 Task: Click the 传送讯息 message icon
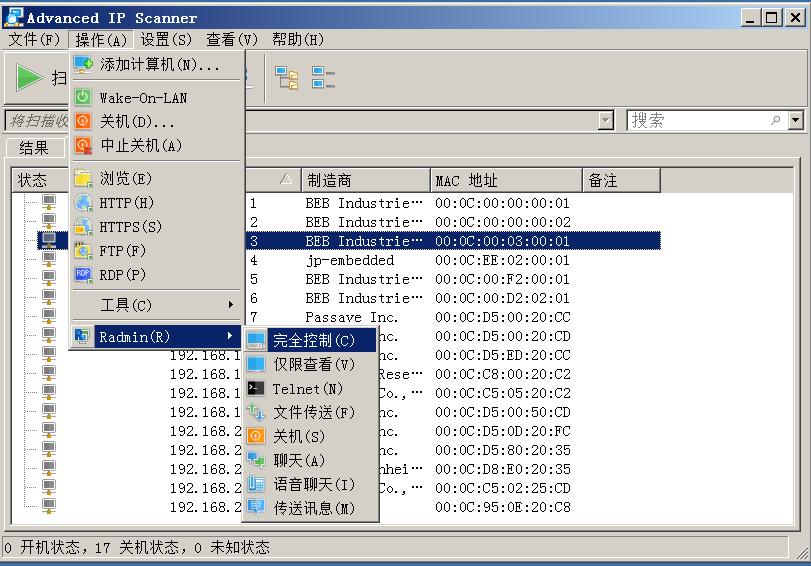(256, 508)
